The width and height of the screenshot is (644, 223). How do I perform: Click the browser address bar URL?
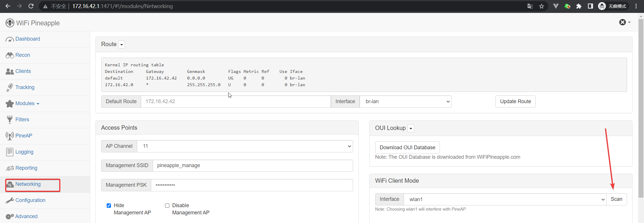122,6
